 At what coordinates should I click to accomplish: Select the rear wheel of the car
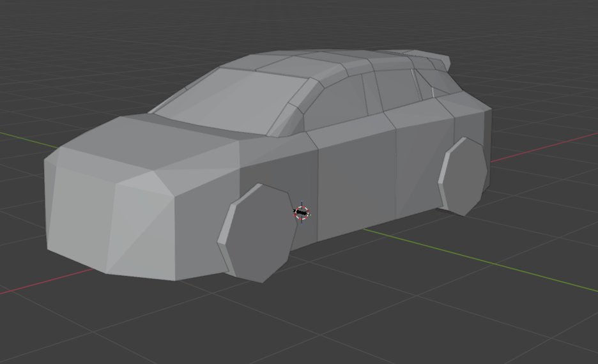point(463,177)
